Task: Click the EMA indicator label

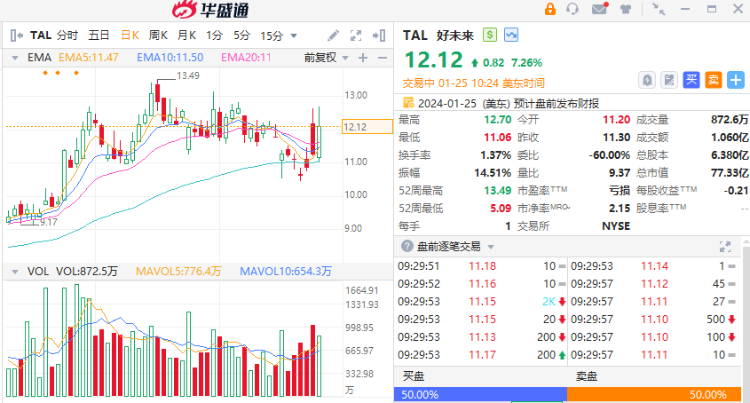Action: pyautogui.click(x=39, y=58)
